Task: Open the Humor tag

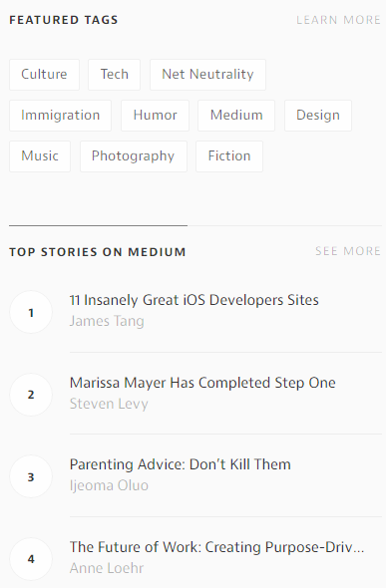Action: [155, 116]
